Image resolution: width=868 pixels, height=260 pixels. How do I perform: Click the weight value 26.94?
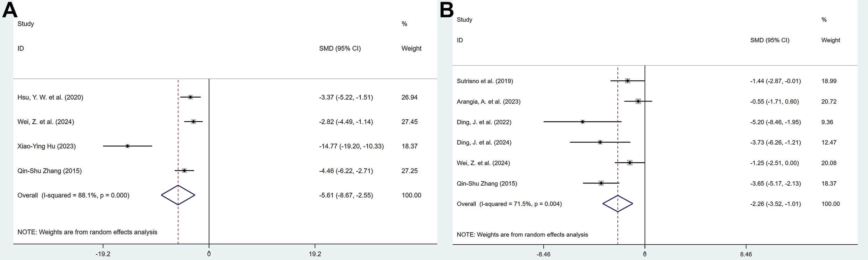409,97
